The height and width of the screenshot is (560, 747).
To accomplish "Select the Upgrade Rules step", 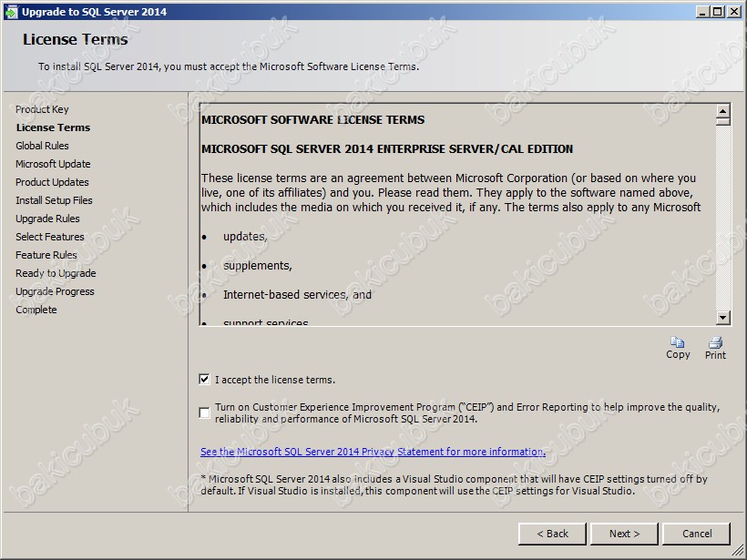I will (x=47, y=219).
